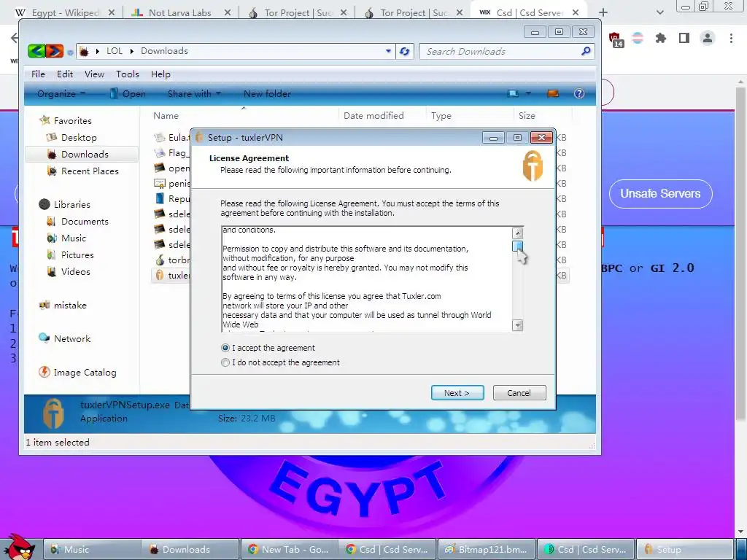Open the File menu
Viewport: 747px width, 560px height.
coord(38,74)
